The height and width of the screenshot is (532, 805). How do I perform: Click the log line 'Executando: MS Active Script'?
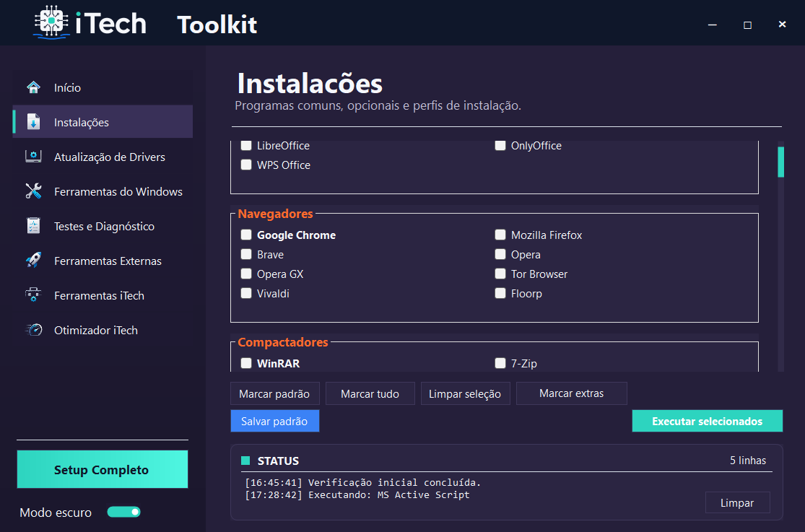(357, 494)
